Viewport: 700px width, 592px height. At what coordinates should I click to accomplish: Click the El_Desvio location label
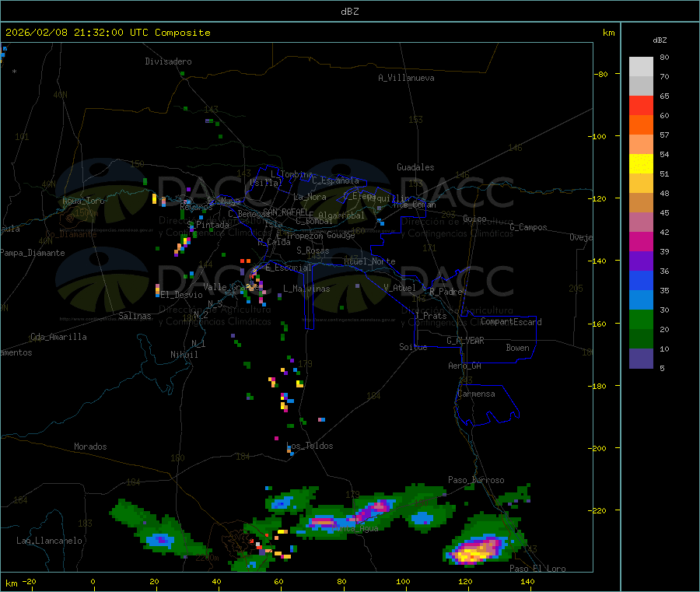(x=182, y=295)
